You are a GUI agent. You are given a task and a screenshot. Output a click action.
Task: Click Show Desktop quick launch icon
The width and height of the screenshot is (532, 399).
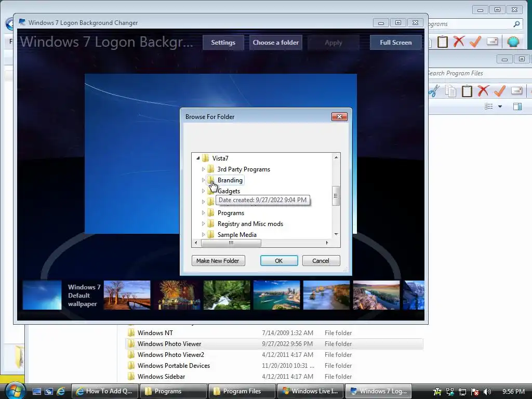click(37, 391)
